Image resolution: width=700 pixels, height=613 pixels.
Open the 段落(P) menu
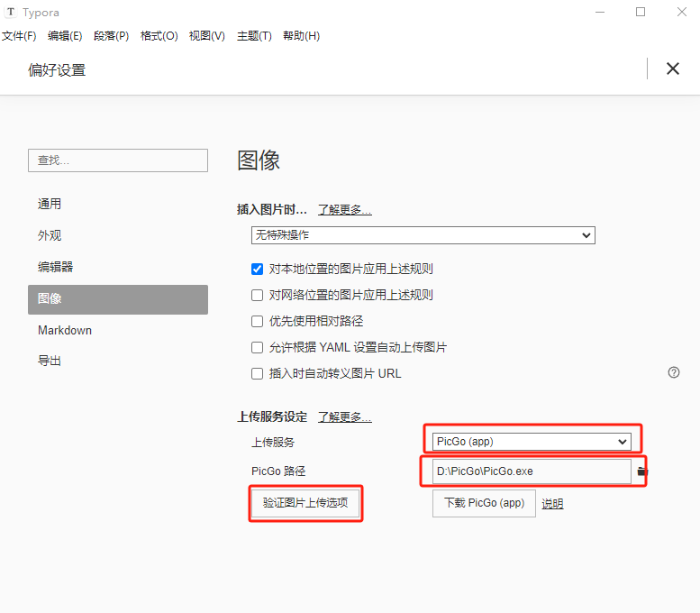pyautogui.click(x=111, y=36)
